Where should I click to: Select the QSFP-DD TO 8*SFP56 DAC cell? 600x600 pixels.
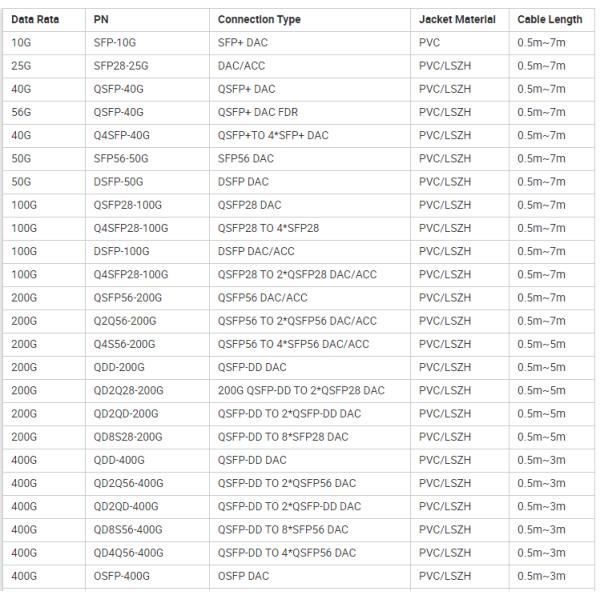283,529
